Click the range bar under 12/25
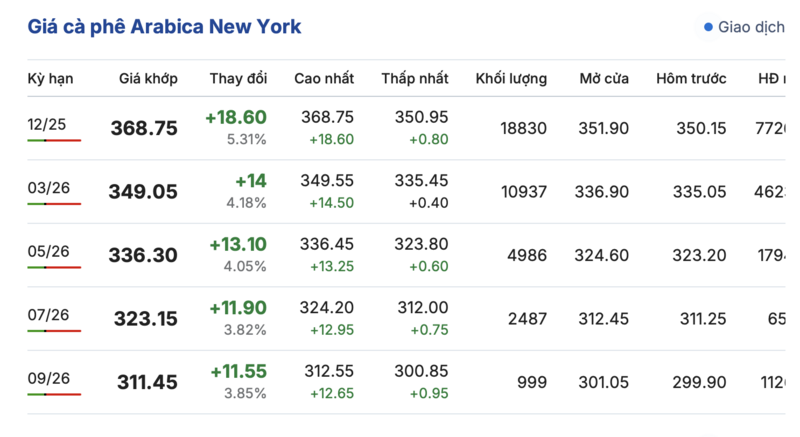The height and width of the screenshot is (437, 800). (x=54, y=140)
